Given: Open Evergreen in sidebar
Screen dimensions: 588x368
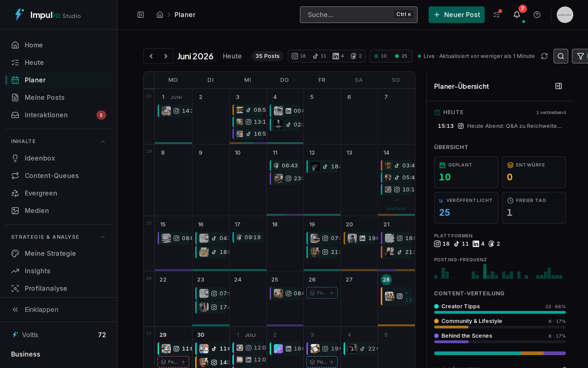Looking at the screenshot, I should [58, 193].
